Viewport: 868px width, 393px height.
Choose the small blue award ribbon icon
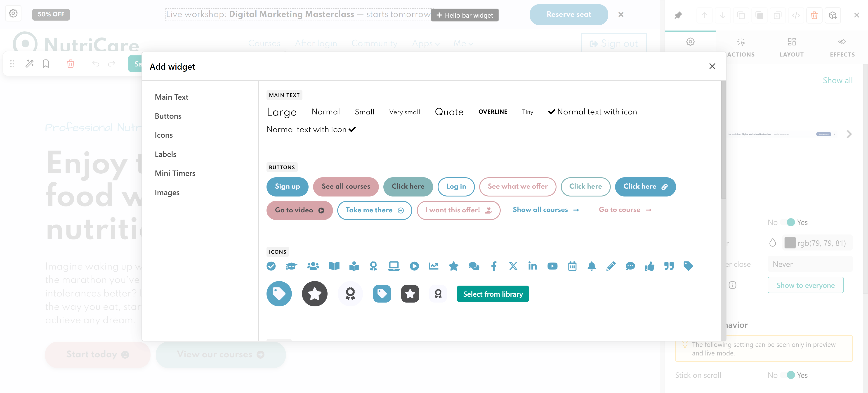[x=373, y=266]
